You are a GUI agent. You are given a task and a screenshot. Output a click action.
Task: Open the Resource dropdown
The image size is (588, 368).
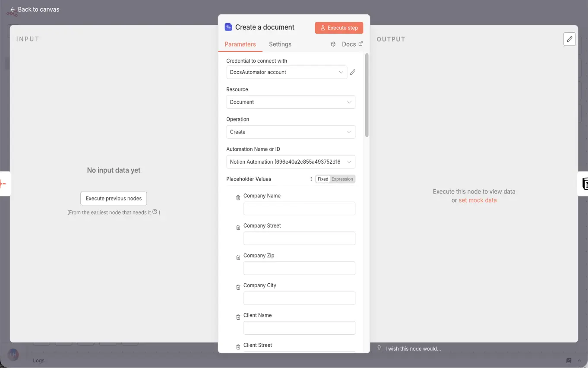coord(290,102)
